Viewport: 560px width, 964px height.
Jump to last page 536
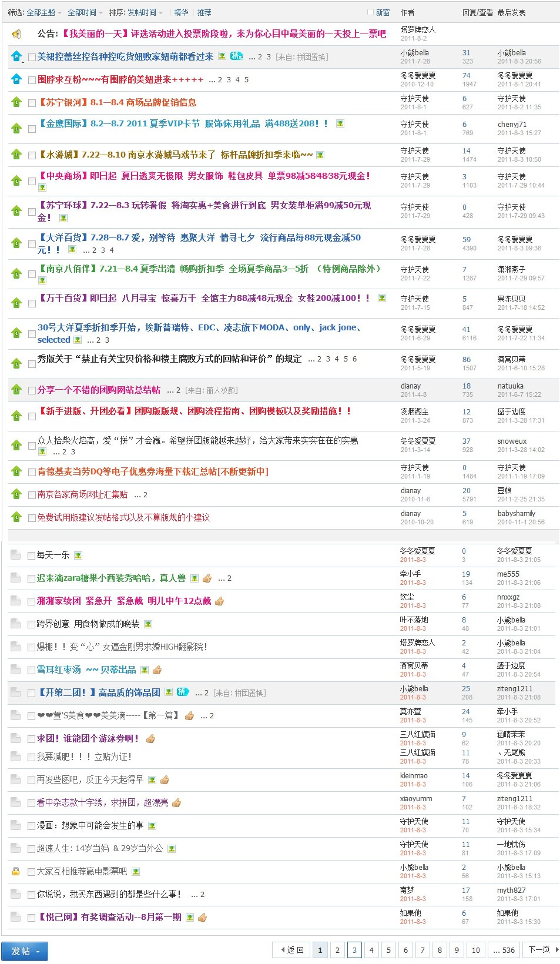point(504,950)
